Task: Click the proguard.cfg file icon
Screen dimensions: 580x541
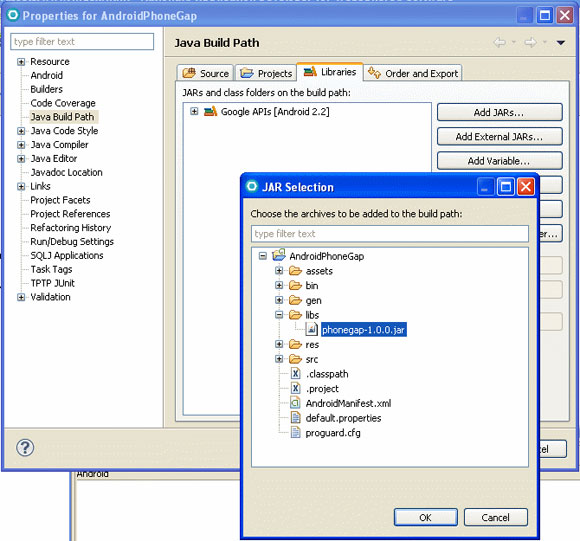Action: pyautogui.click(x=295, y=432)
